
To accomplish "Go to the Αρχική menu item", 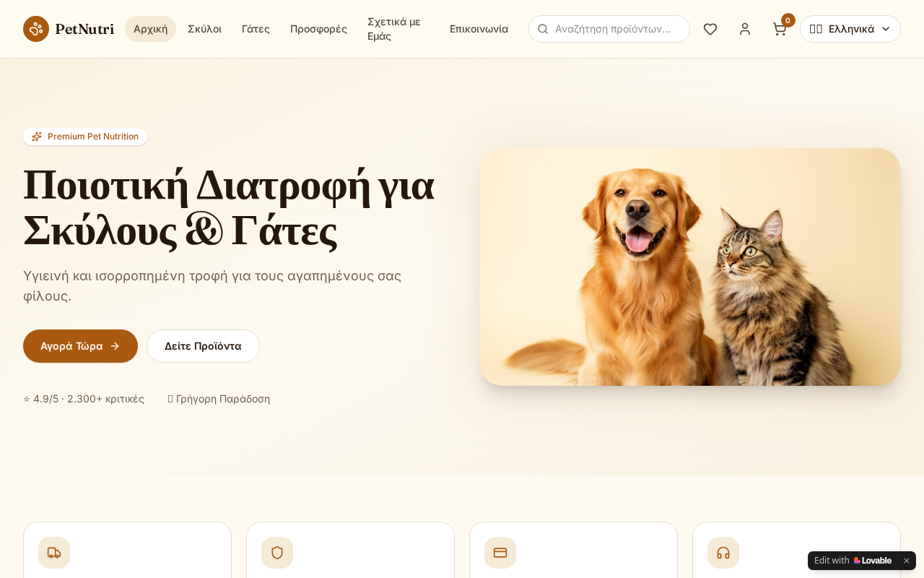I will tap(150, 29).
